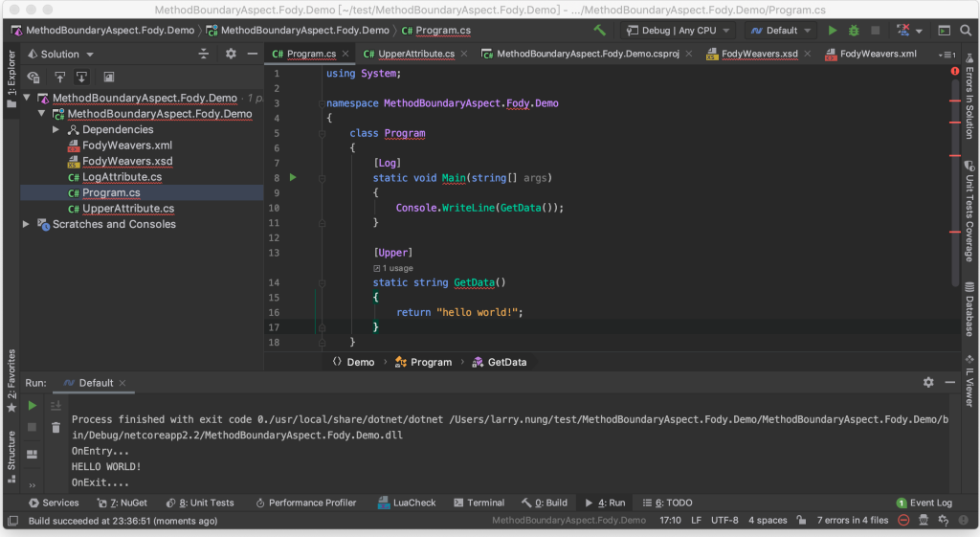Click the Stop button in top toolbar
Screen dimensions: 980x537
(875, 30)
